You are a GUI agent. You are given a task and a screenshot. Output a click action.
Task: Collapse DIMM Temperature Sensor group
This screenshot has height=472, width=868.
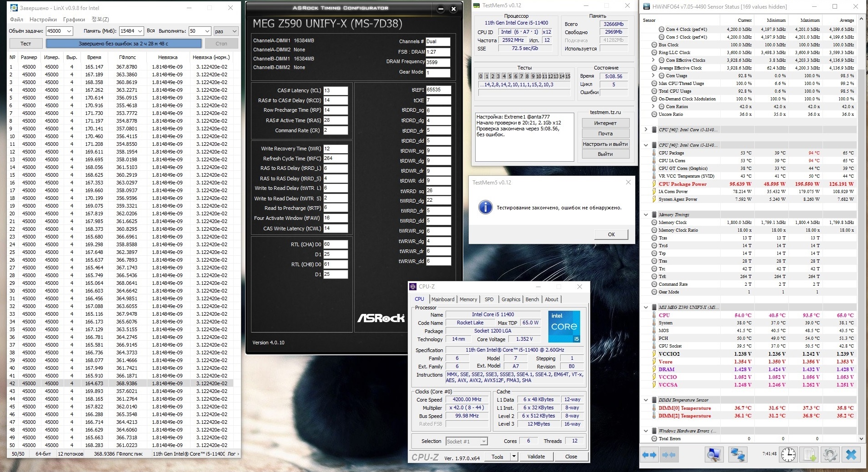(x=646, y=400)
